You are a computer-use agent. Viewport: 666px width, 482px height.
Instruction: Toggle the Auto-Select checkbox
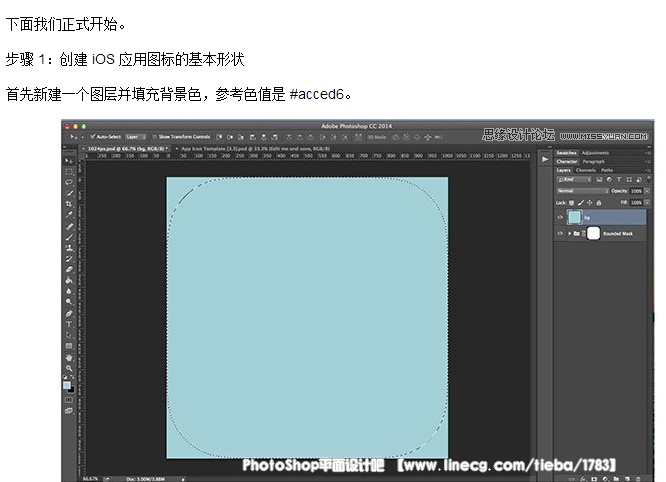click(x=93, y=135)
